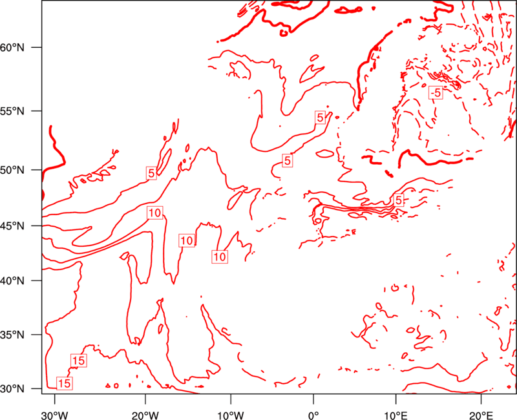
Task: Click the 40°N latitude axis label
Action: point(12,281)
